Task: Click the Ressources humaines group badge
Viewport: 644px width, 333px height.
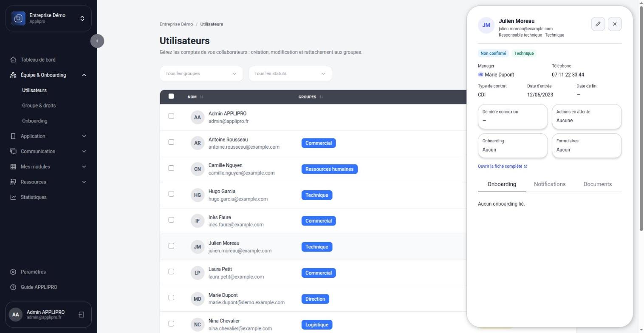Action: click(x=330, y=169)
